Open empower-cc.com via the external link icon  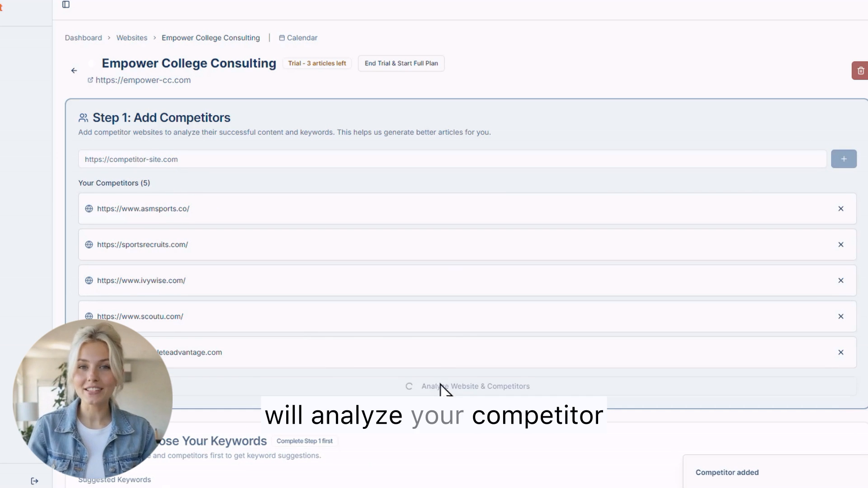pyautogui.click(x=90, y=80)
